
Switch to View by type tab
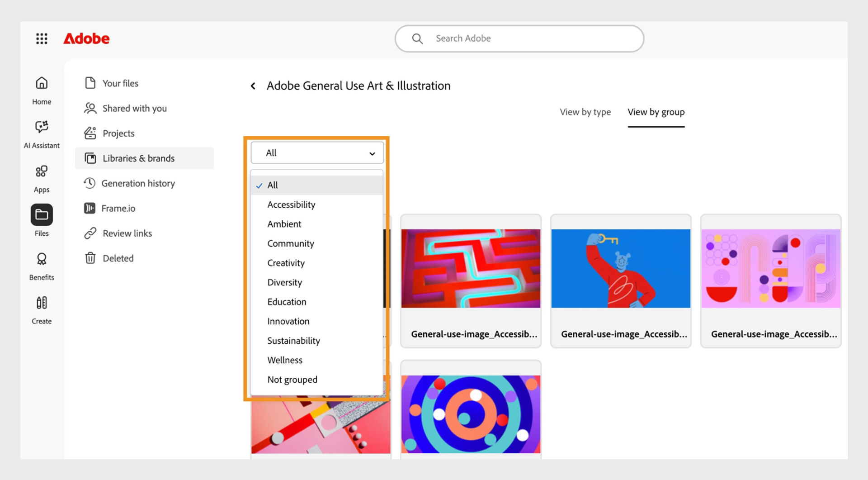(585, 112)
